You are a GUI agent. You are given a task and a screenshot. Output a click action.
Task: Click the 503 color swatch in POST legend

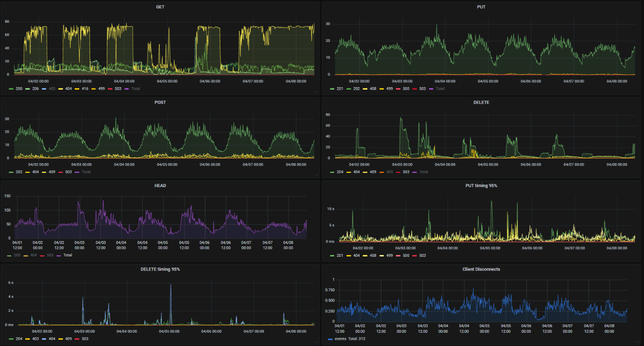click(x=61, y=172)
